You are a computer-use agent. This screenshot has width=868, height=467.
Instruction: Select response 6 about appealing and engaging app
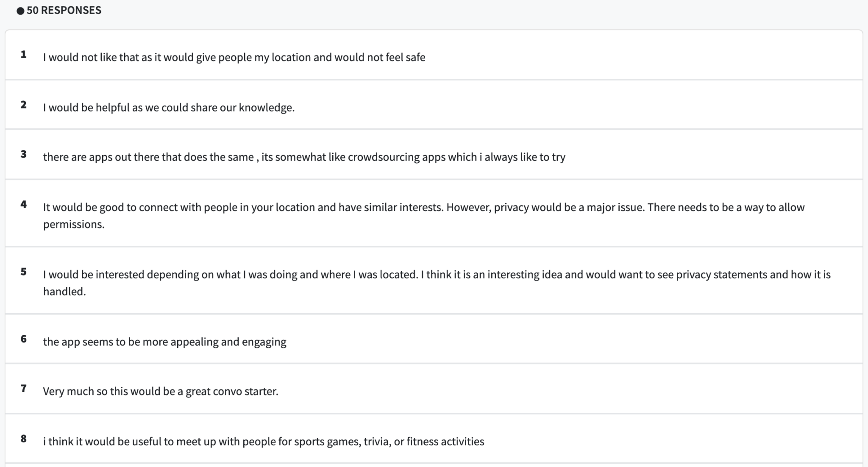164,342
